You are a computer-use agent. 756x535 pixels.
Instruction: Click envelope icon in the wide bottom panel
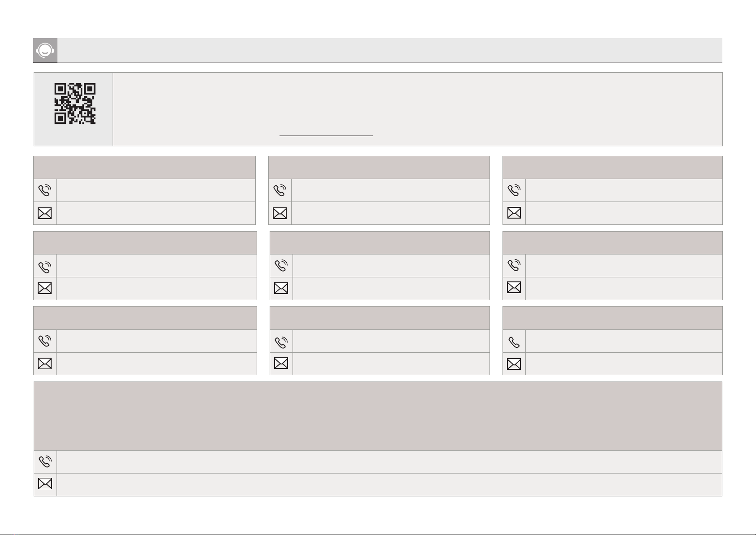click(x=45, y=484)
